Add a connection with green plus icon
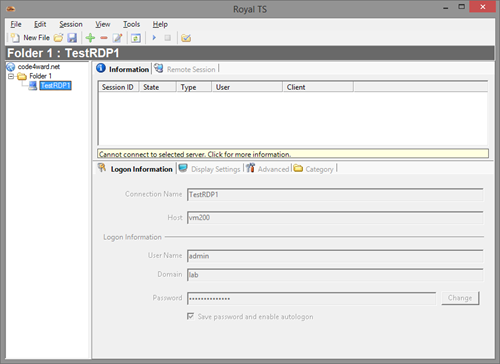 [90, 38]
